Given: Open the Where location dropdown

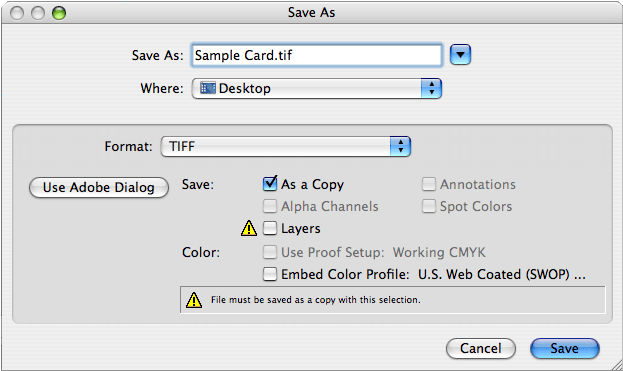Looking at the screenshot, I should click(317, 88).
